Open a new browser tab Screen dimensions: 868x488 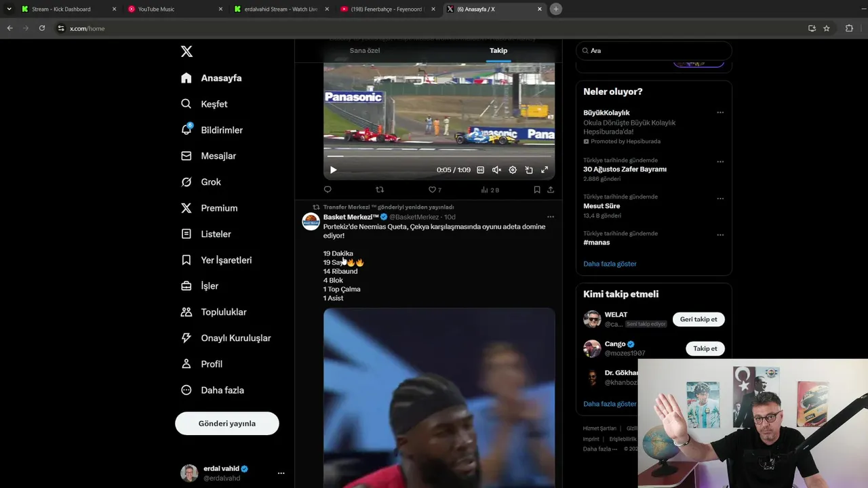[556, 9]
